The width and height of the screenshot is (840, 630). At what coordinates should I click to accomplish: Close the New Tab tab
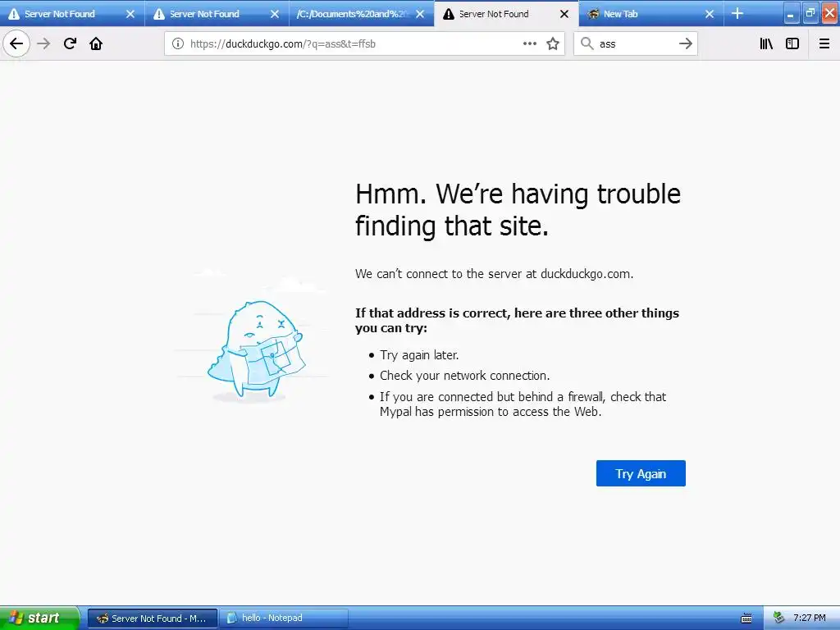[x=710, y=14]
